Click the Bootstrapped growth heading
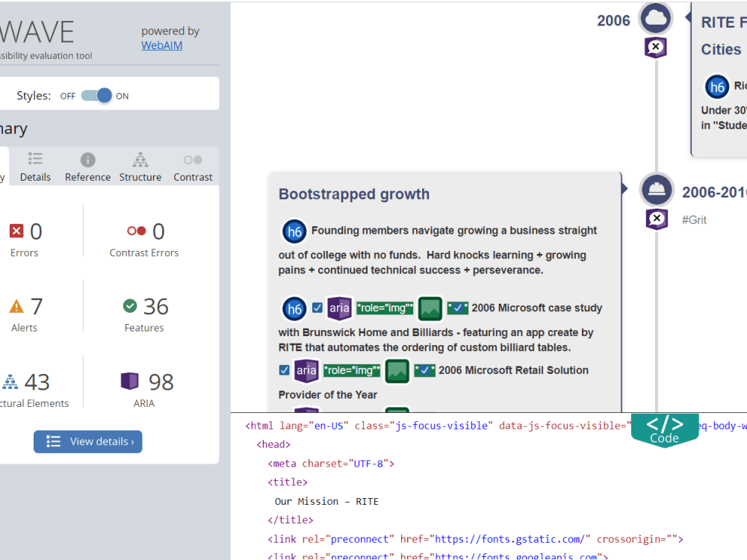The image size is (747, 560). pyautogui.click(x=354, y=194)
